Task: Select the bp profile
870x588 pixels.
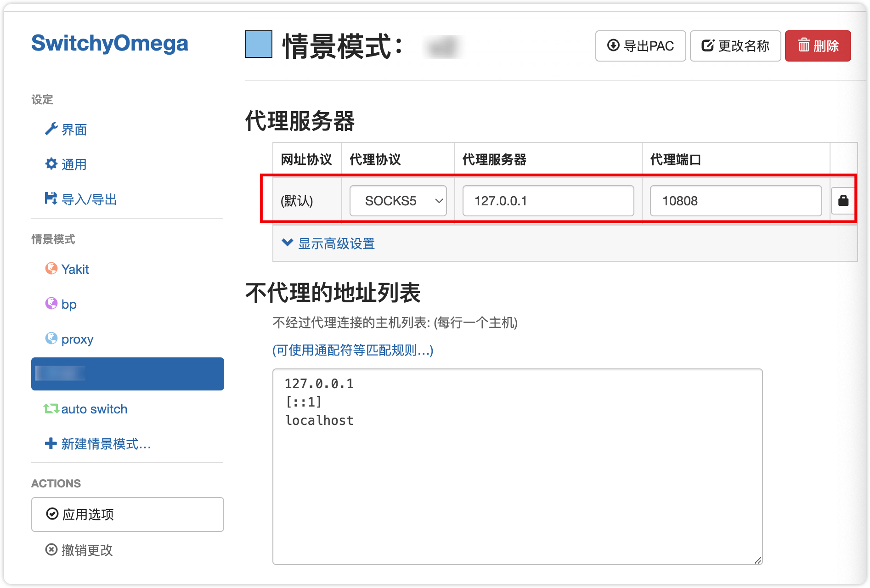Action: [x=68, y=304]
